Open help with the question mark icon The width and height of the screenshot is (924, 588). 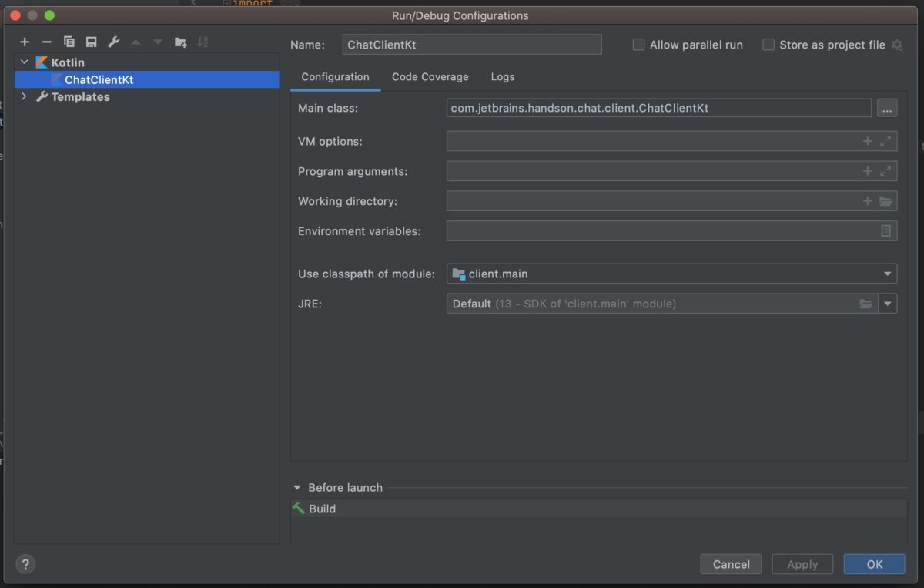click(25, 564)
